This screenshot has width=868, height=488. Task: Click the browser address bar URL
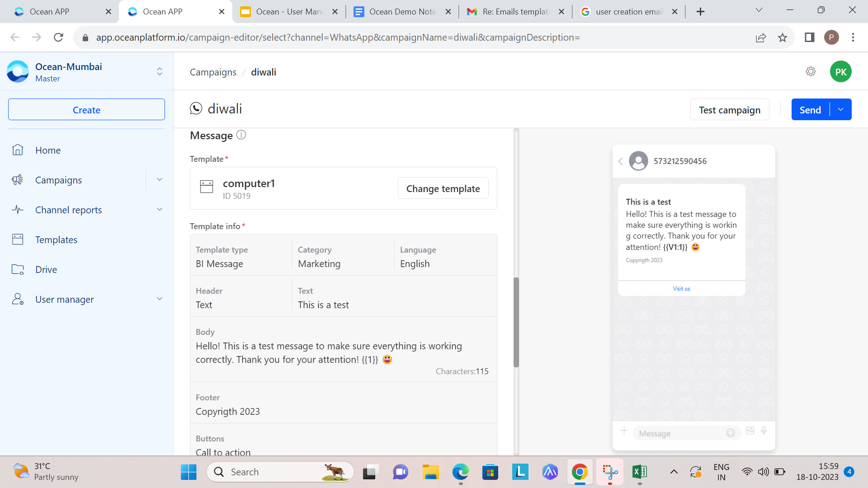(x=338, y=38)
